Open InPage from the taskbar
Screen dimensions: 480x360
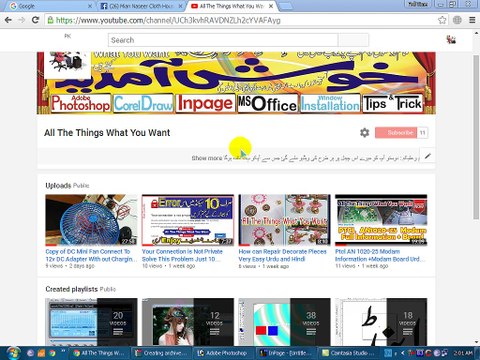pos(286,353)
